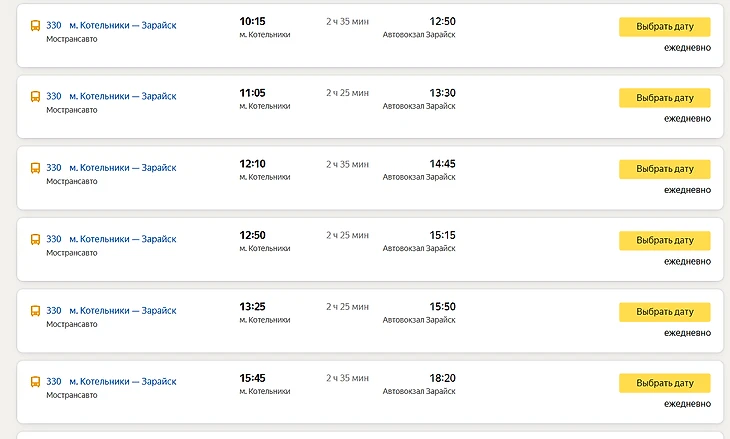Viewport: 730px width, 439px height.
Task: Click the bus icon for 12:10 departure
Action: (x=35, y=168)
